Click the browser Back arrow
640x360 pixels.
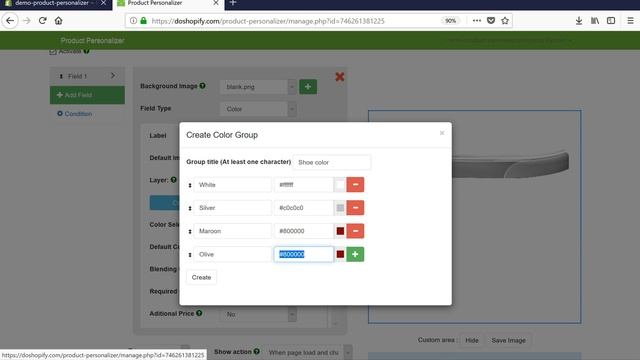click(x=10, y=20)
